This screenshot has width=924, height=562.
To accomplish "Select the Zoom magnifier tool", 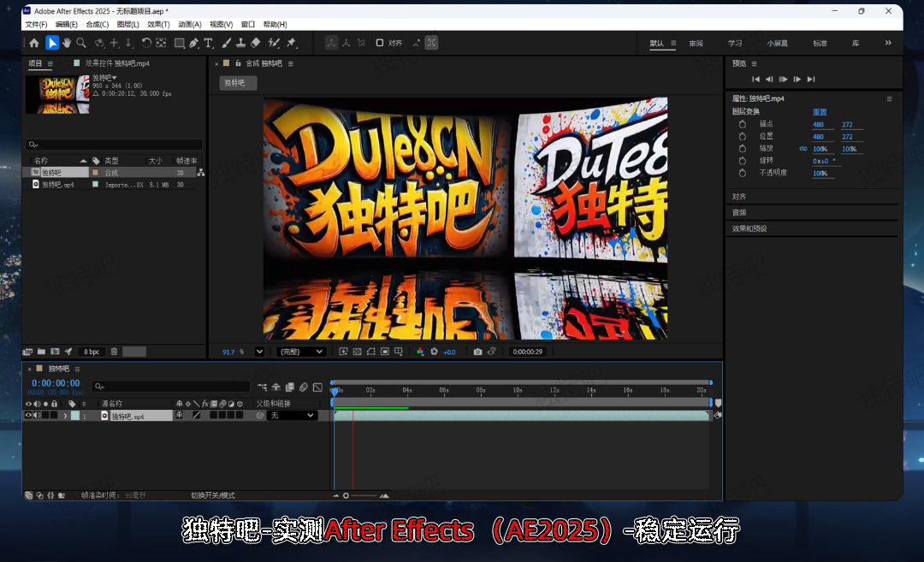I will click(x=81, y=43).
